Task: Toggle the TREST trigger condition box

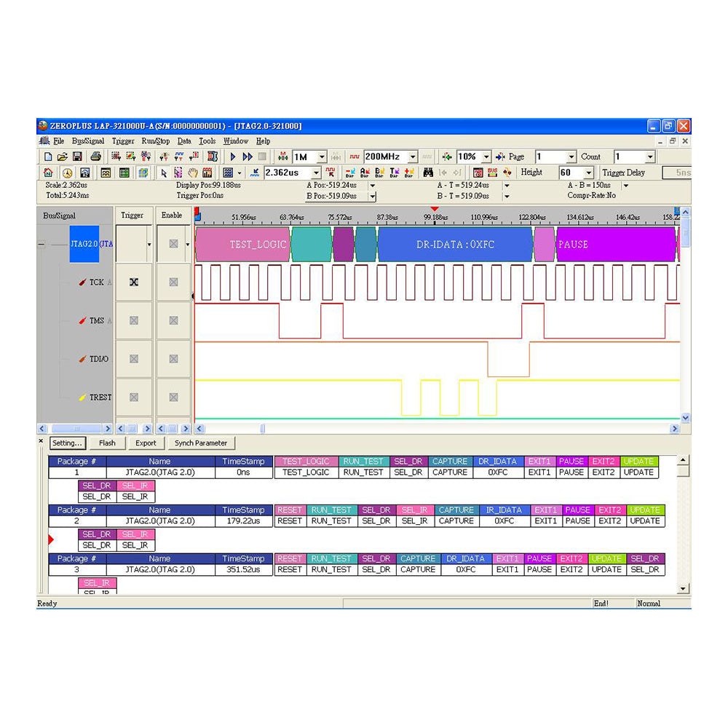Action: (134, 397)
